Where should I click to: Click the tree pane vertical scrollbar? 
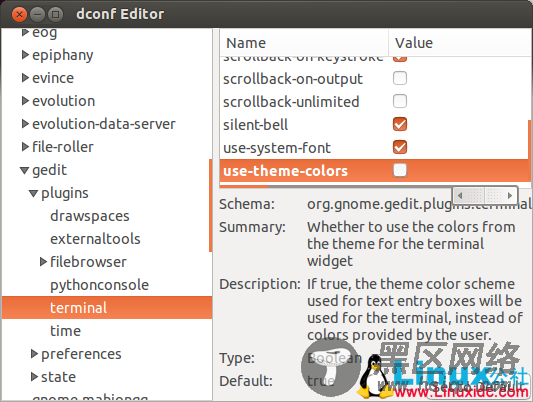point(210,205)
